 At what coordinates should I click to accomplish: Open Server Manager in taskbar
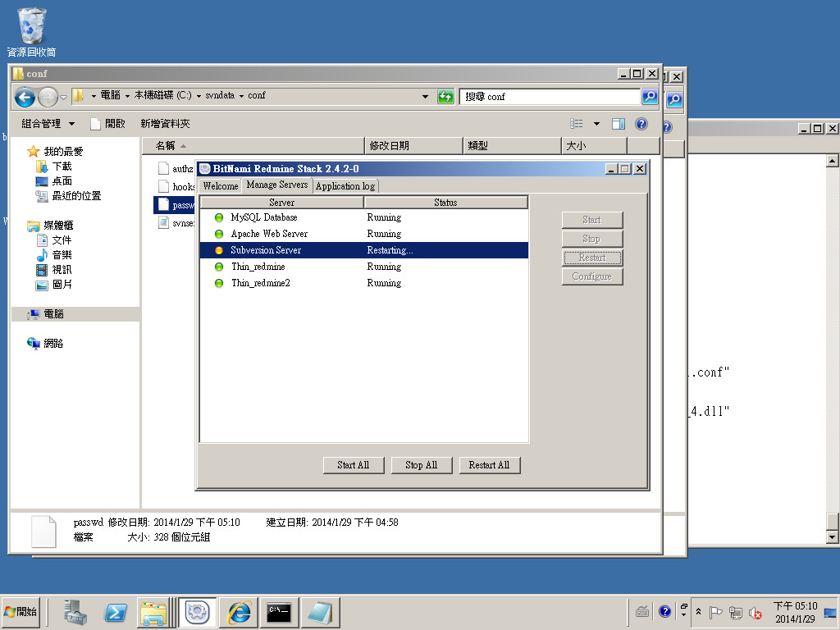click(x=75, y=613)
